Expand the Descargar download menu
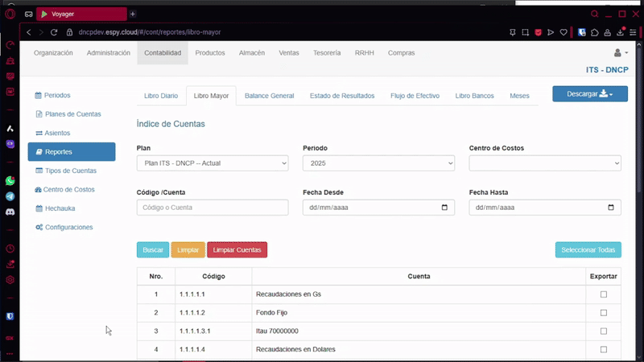The height and width of the screenshot is (362, 644). pos(589,94)
